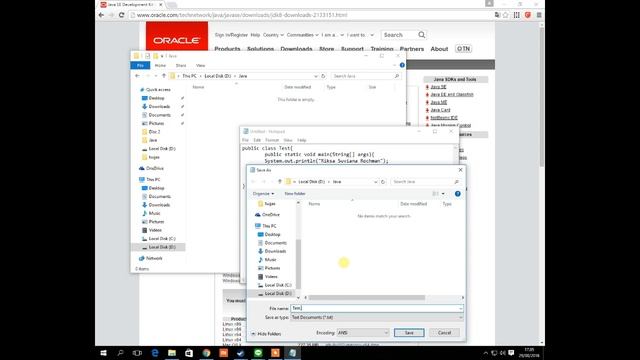This screenshot has height=360, width=640.
Task: Open browser hamburger menu icon
Action: point(539,15)
